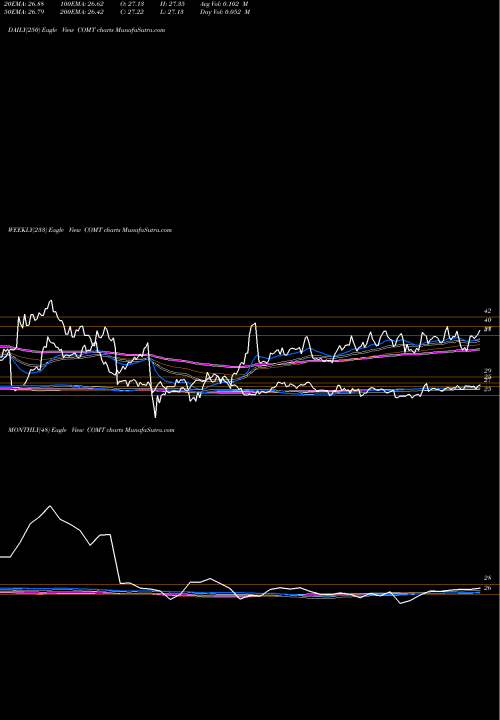Click the 28 price label on monthly chart

coord(488,578)
